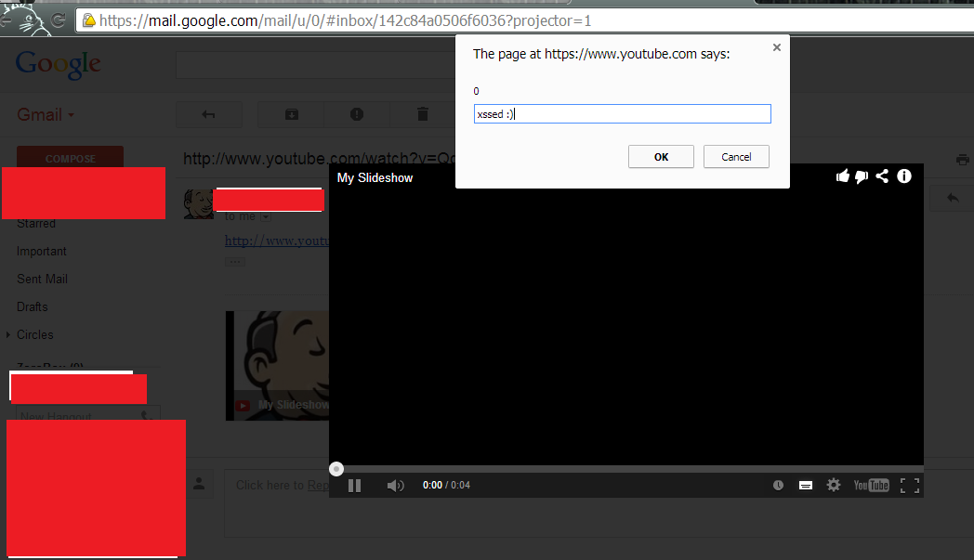Click OK in the YouTube prompt dialog
974x560 pixels.
click(661, 156)
